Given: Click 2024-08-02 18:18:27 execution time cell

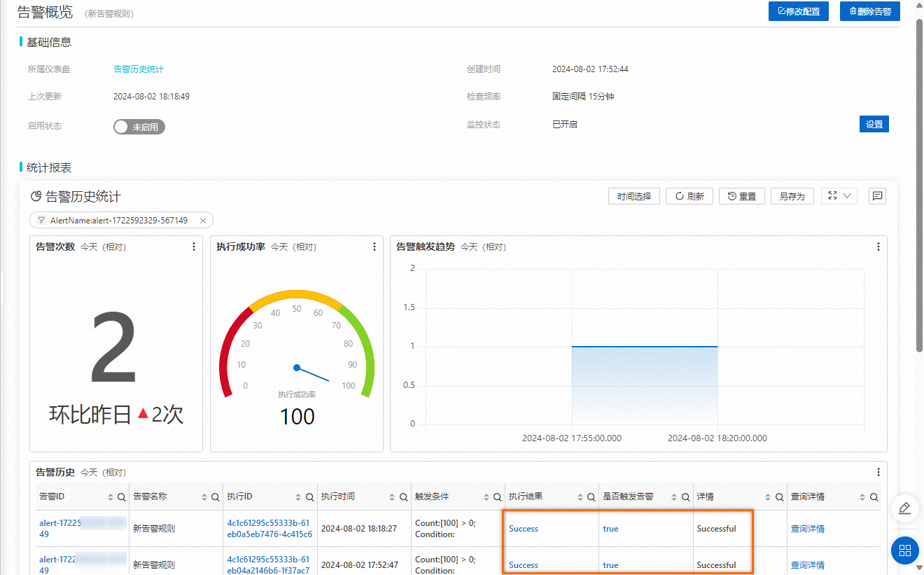Looking at the screenshot, I should coord(359,529).
